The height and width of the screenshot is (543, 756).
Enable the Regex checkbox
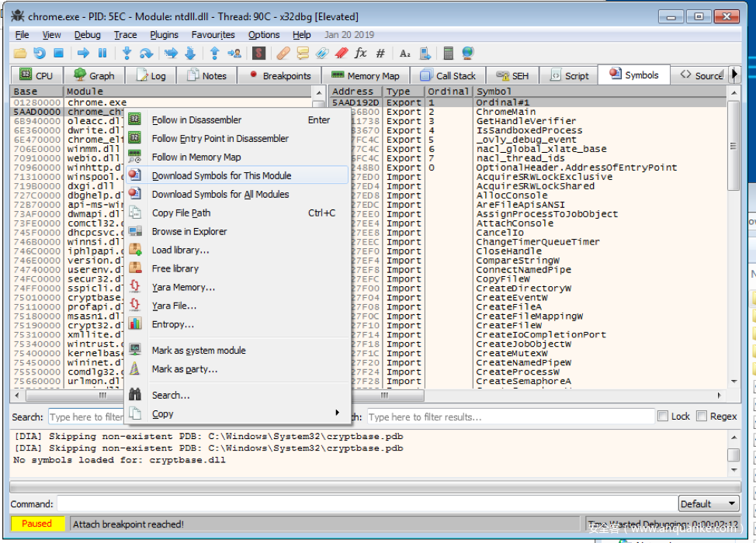point(702,417)
